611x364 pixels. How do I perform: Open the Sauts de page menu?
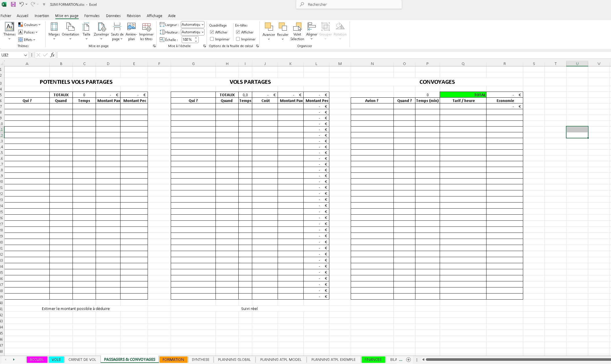(117, 32)
